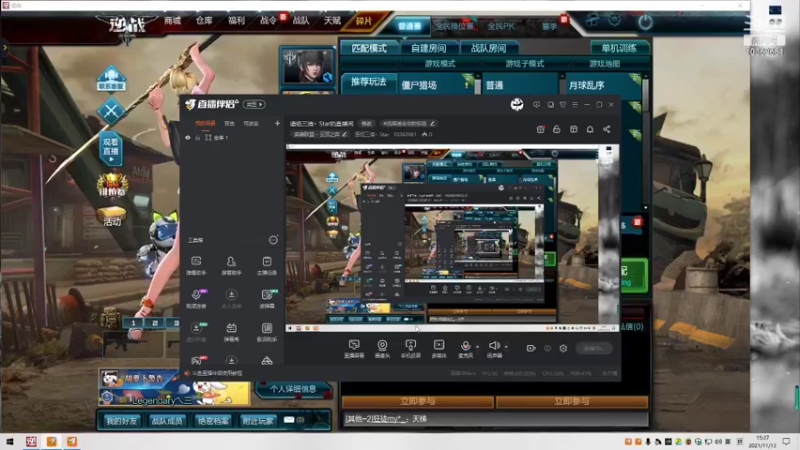Click the lock icon in stream header
Viewport: 800px width, 450px height.
[557, 129]
